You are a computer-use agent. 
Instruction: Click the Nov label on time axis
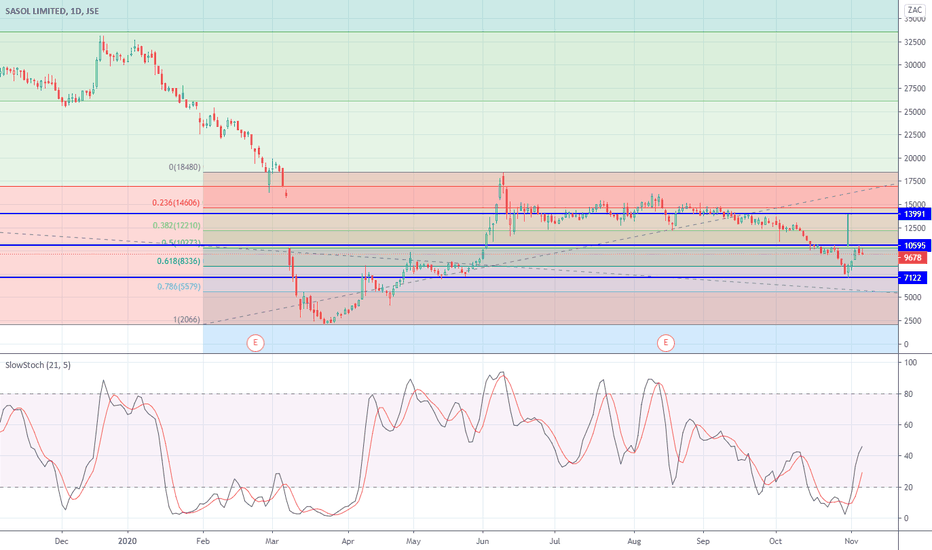(851, 541)
